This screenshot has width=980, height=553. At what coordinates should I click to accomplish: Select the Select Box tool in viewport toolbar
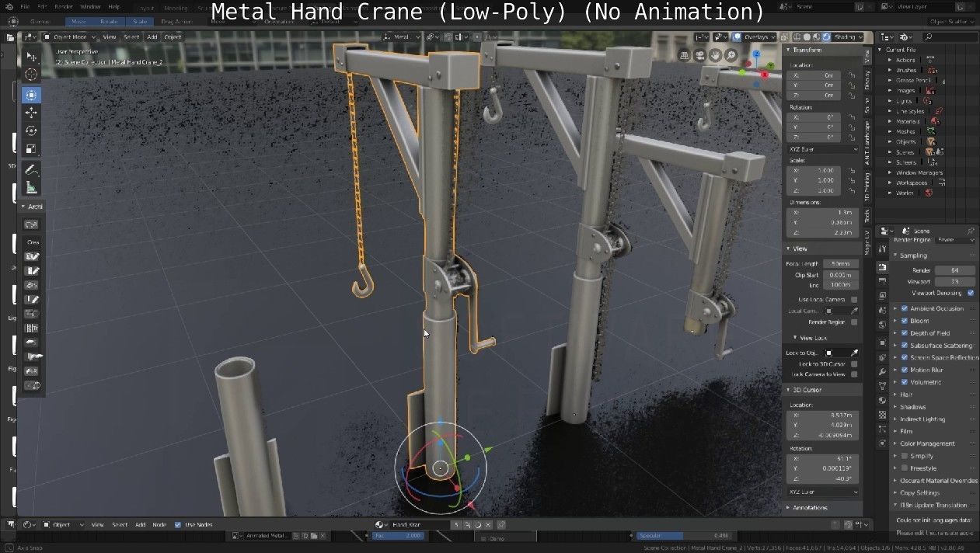[x=31, y=57]
